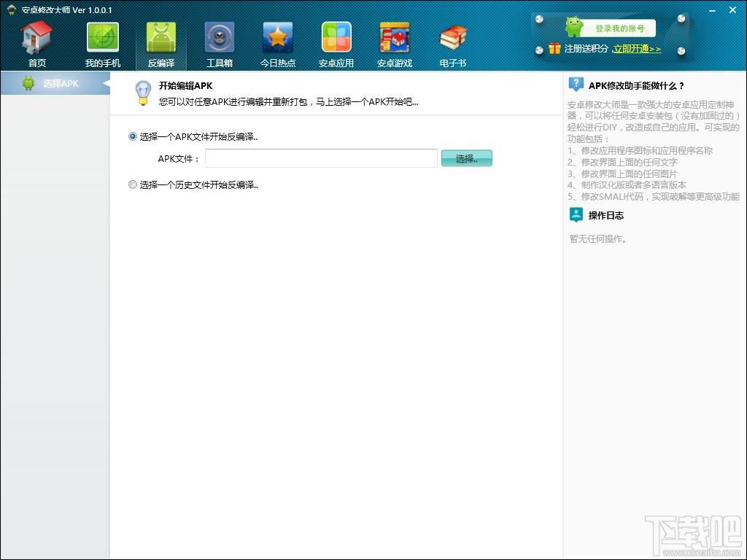Click the 操作日志 heading text
The height and width of the screenshot is (560, 747).
click(x=606, y=215)
